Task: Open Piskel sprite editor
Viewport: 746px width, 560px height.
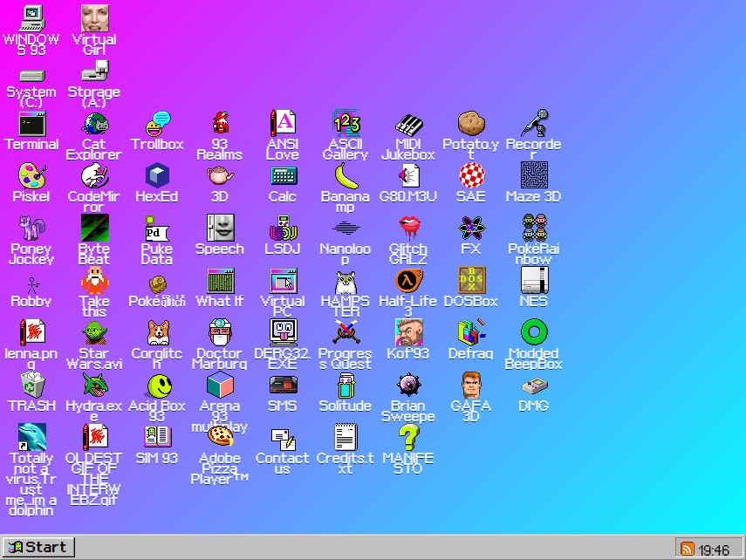Action: [31, 181]
